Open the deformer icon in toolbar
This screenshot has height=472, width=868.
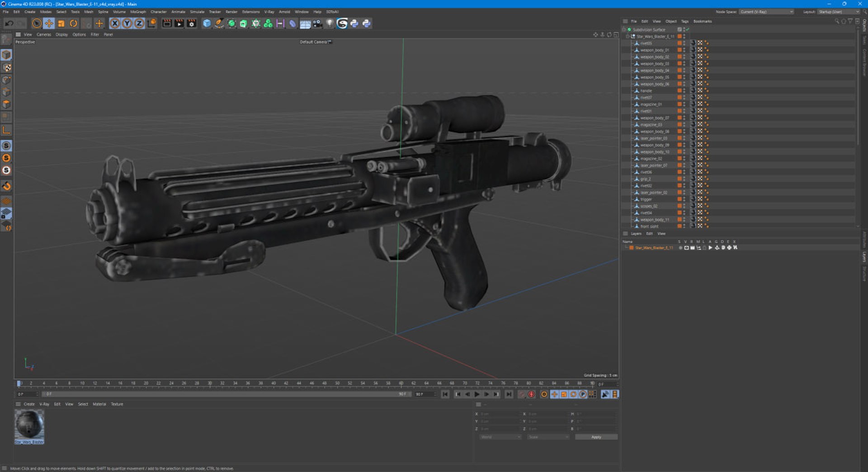(x=292, y=24)
